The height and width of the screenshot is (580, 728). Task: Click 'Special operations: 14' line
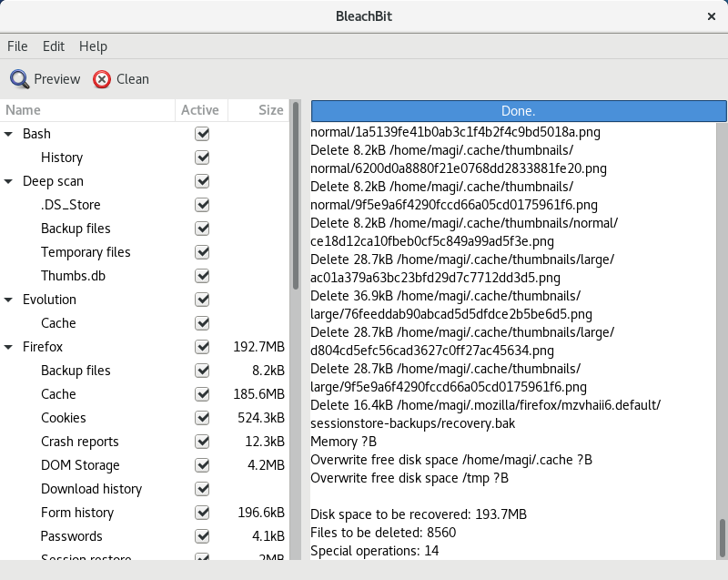(x=375, y=551)
